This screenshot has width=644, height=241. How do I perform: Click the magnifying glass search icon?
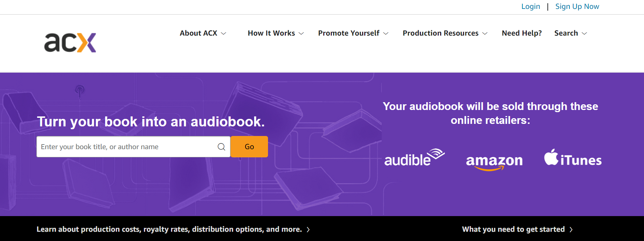click(x=221, y=147)
